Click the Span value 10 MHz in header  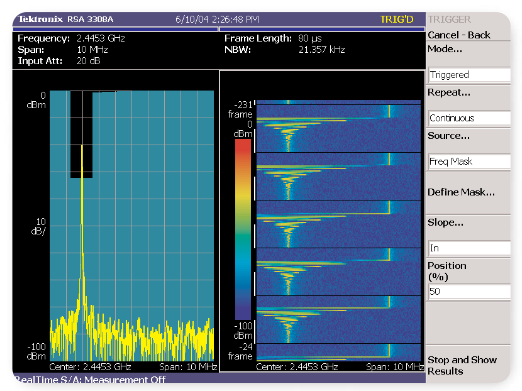[x=92, y=50]
